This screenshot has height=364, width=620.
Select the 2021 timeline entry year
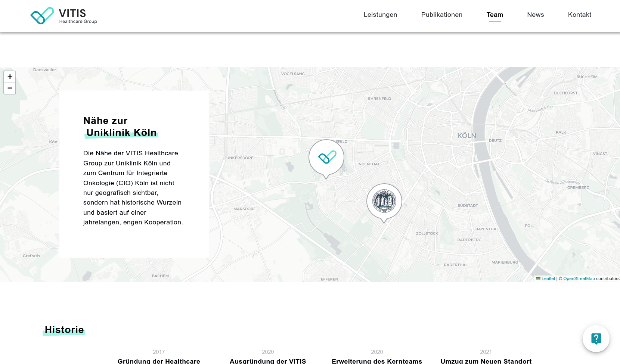(486, 352)
